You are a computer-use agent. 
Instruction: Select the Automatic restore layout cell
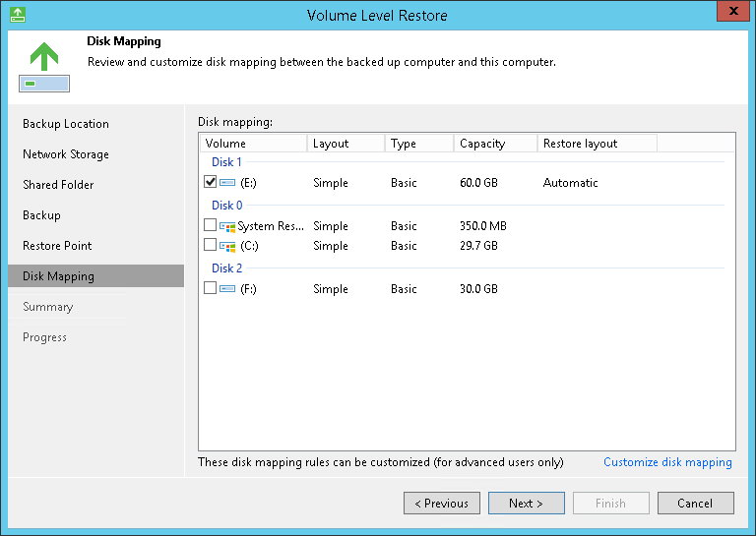[570, 183]
